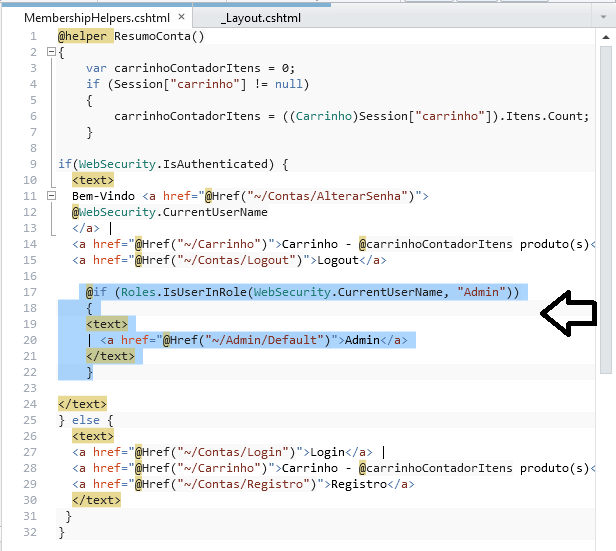Click the <text> tag on line 26

93,436
